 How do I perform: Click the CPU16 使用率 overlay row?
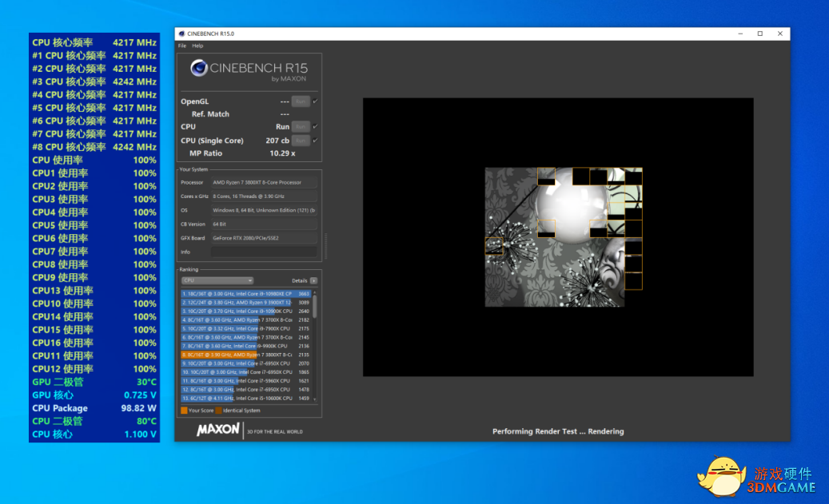(x=94, y=343)
